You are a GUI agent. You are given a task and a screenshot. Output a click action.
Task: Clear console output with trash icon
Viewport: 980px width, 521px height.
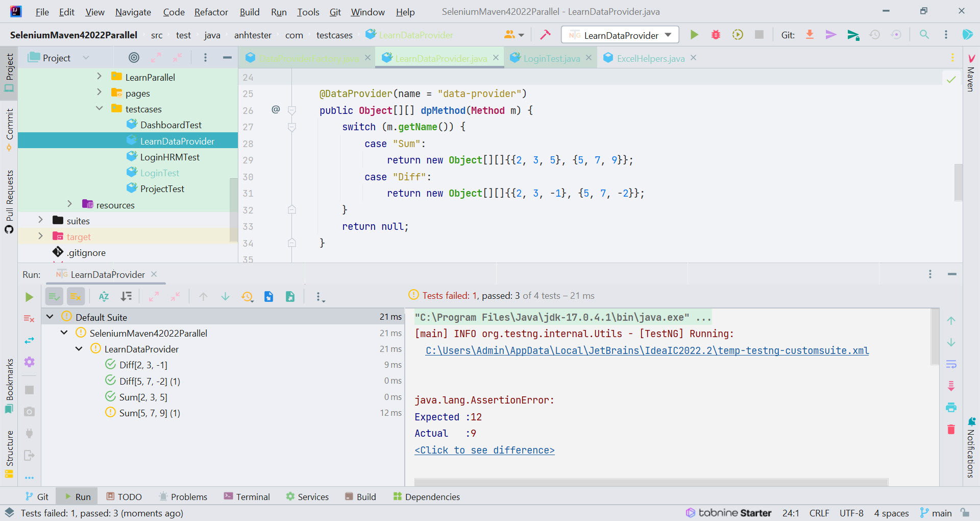point(951,429)
